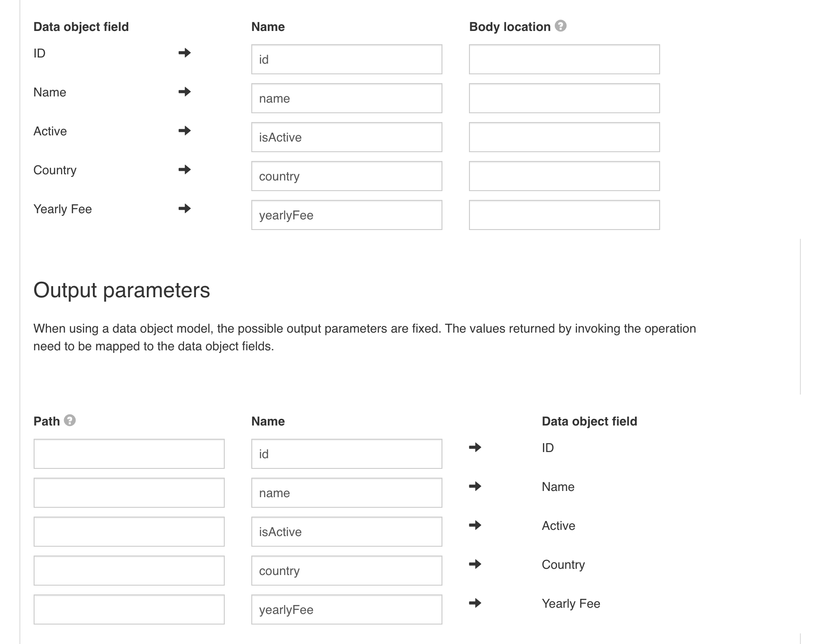Image resolution: width=830 pixels, height=644 pixels.
Task: Select the name input field
Action: (x=346, y=98)
